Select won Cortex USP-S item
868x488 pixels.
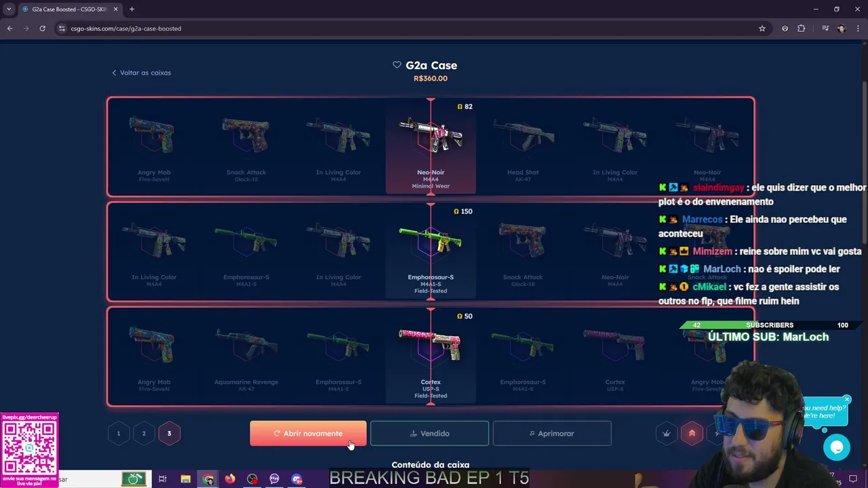point(431,356)
